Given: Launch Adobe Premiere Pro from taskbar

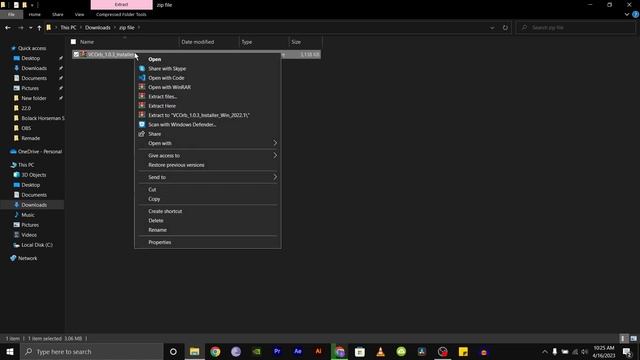Looking at the screenshot, I should 277,351.
